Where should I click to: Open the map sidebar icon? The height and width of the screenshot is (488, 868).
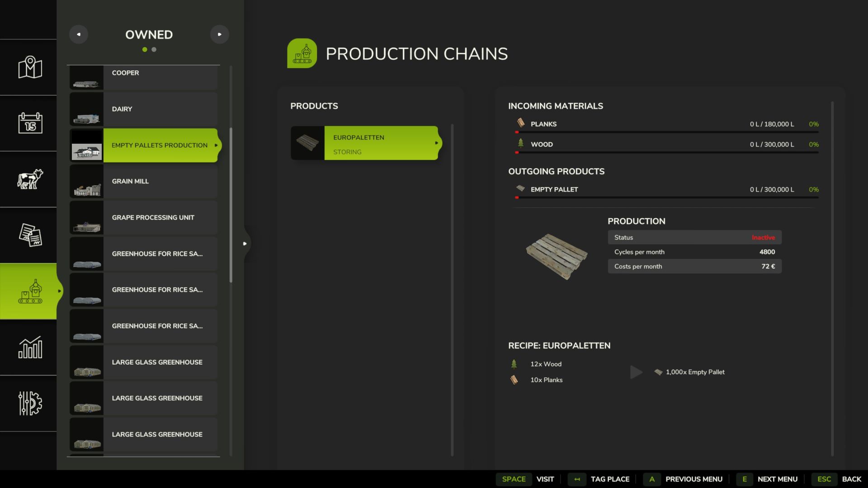(x=30, y=67)
